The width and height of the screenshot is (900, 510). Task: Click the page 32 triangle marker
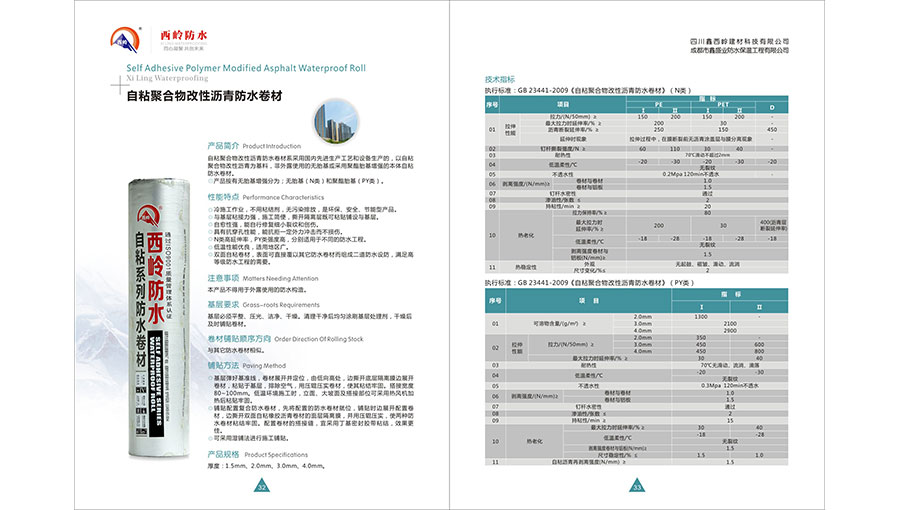[262, 485]
